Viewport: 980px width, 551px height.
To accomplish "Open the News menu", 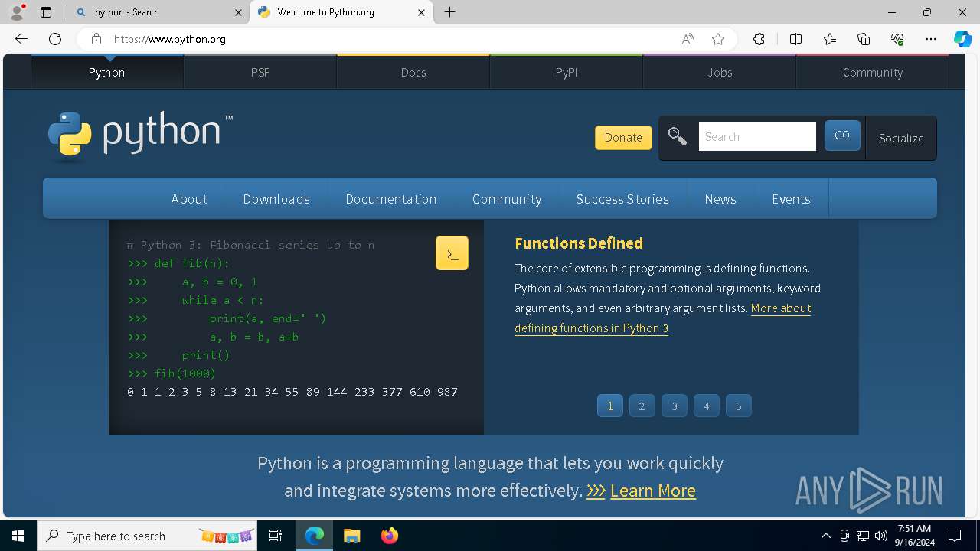I will (720, 199).
